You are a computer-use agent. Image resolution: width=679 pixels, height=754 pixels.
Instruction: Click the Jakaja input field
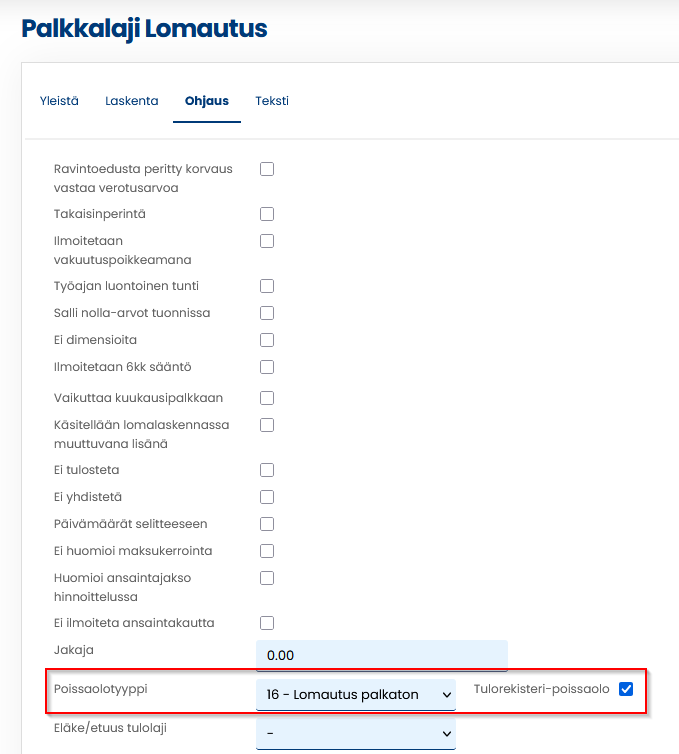coord(382,655)
